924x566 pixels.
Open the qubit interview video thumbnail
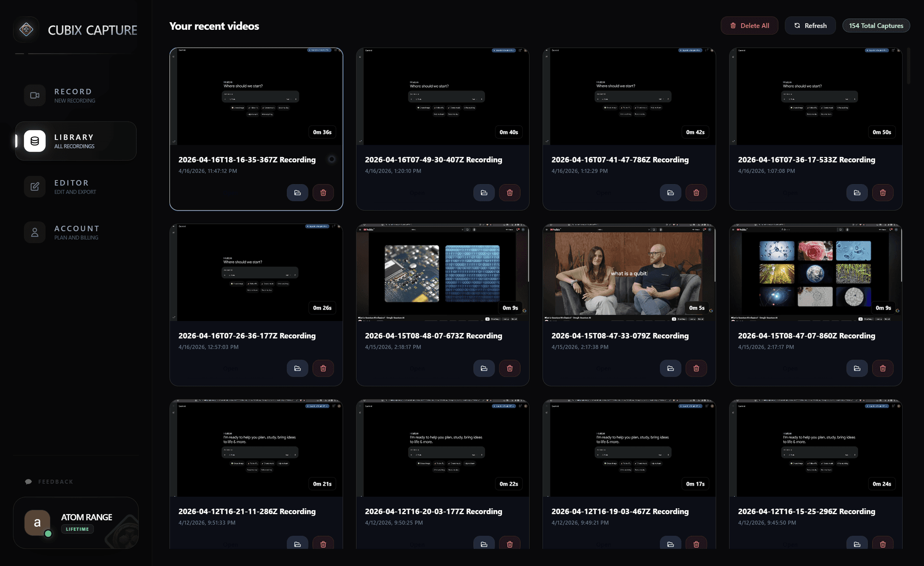coord(629,272)
